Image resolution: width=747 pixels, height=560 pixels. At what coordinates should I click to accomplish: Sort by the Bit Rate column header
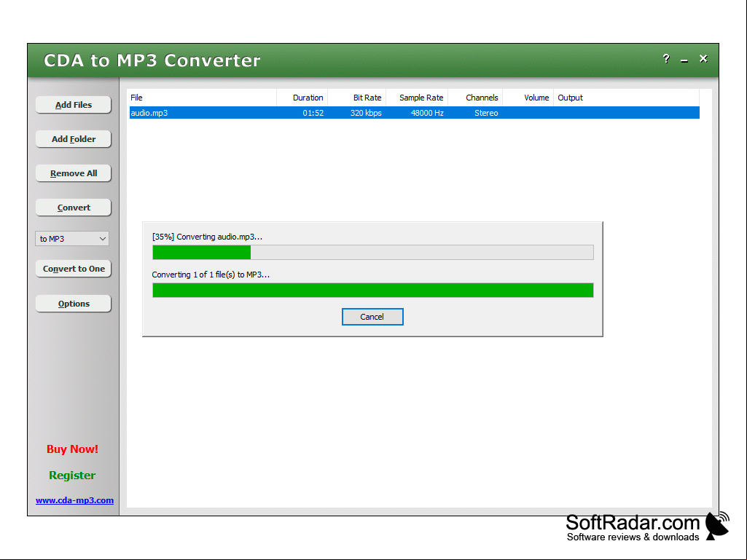click(x=357, y=98)
